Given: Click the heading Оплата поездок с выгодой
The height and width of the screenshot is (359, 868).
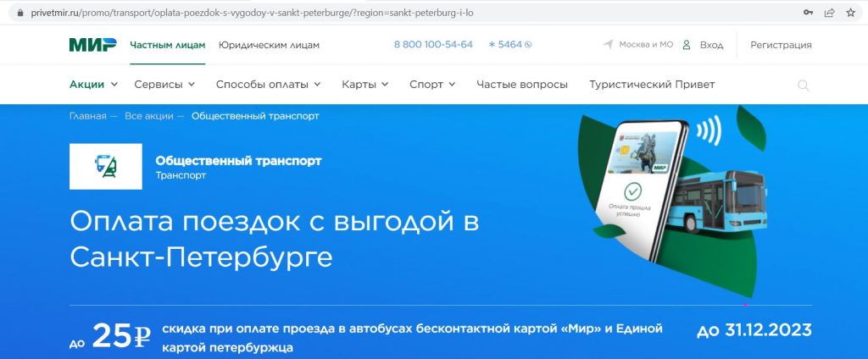Looking at the screenshot, I should (274, 239).
